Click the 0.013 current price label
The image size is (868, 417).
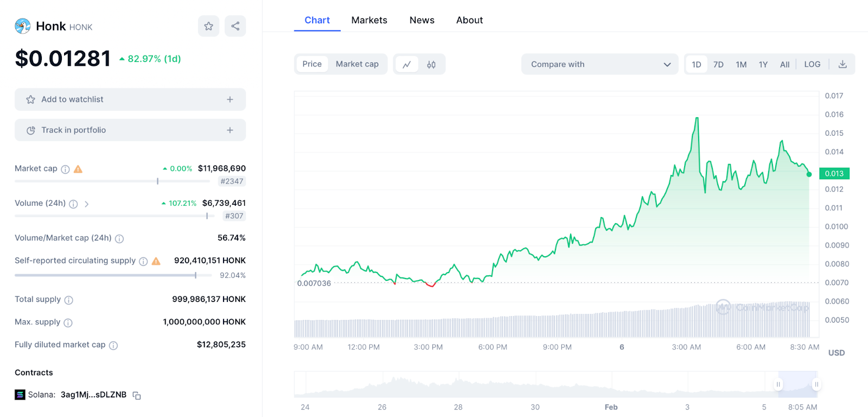[834, 173]
